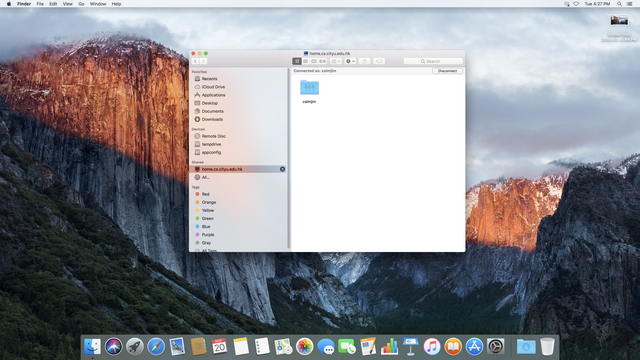Launch Safari from the Dock
Viewport: 640px width, 360px height.
click(x=156, y=347)
